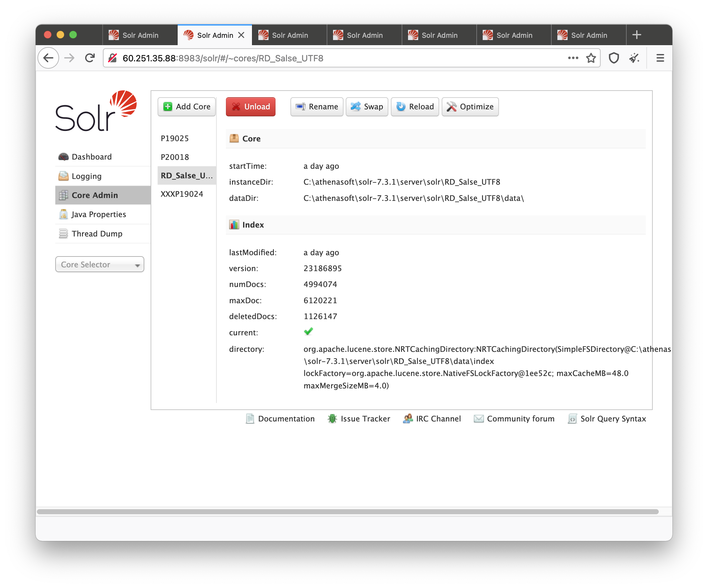Bookmark this page with the star icon

click(591, 58)
